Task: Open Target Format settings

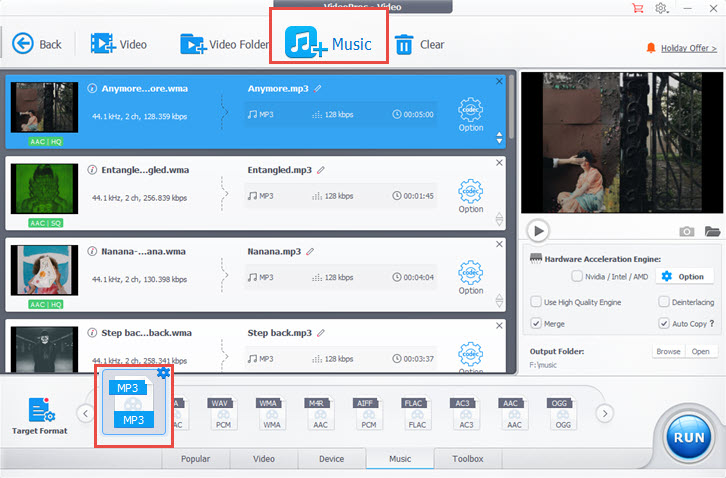Action: [x=40, y=415]
